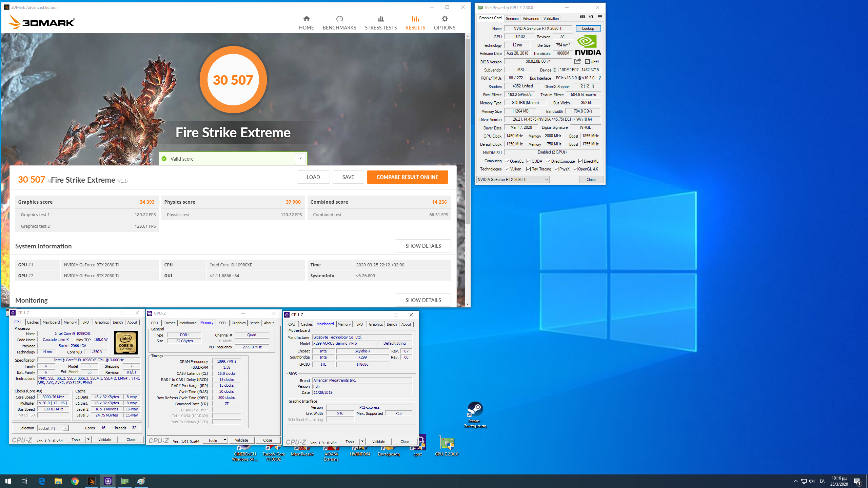The width and height of the screenshot is (868, 488).
Task: Open notification center in taskbar
Action: click(x=857, y=481)
